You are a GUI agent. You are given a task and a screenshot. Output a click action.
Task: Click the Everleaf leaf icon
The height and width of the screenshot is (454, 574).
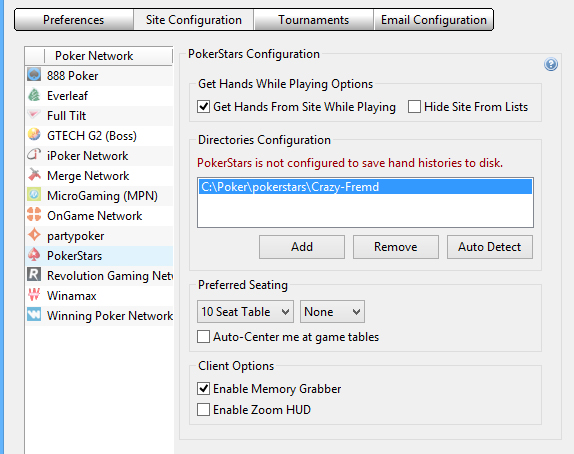tap(34, 95)
